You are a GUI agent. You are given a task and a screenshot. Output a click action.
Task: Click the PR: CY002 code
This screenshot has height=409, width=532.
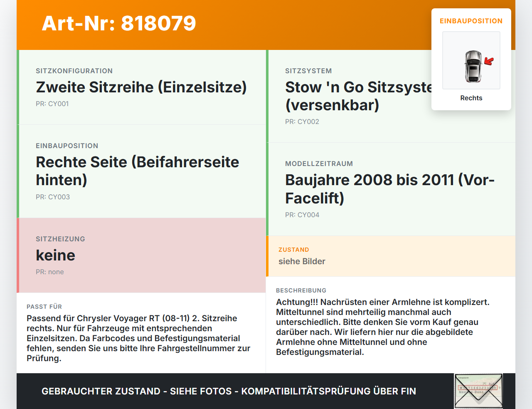[302, 122]
